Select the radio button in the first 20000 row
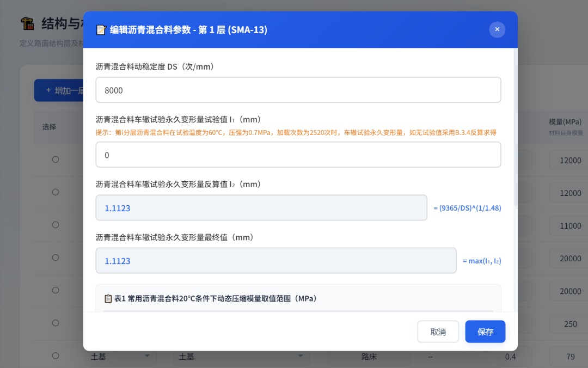Image resolution: width=588 pixels, height=368 pixels. pyautogui.click(x=56, y=257)
